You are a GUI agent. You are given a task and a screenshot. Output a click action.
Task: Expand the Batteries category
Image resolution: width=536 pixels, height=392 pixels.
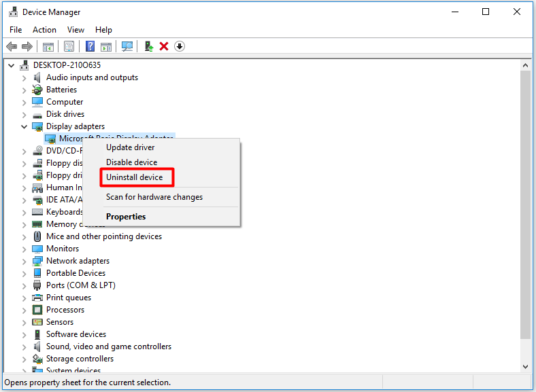tap(24, 90)
